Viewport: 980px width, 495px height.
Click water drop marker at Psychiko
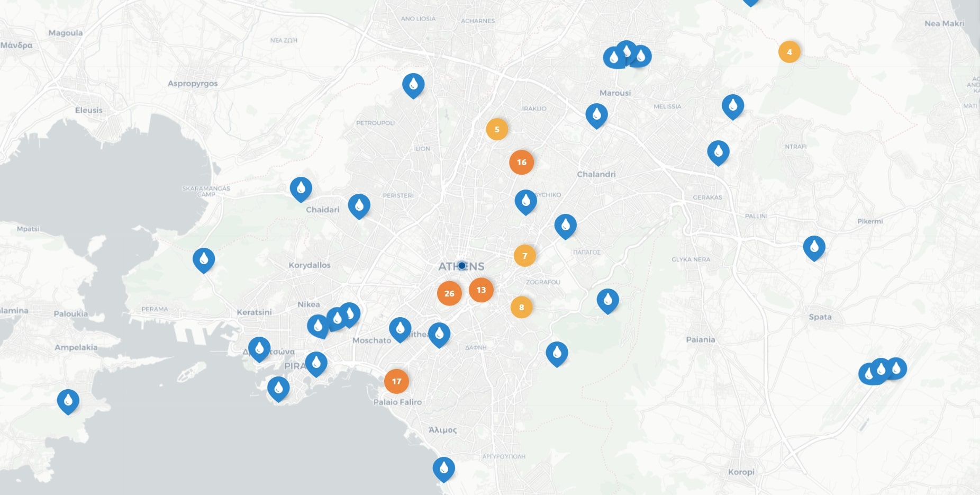(x=525, y=201)
